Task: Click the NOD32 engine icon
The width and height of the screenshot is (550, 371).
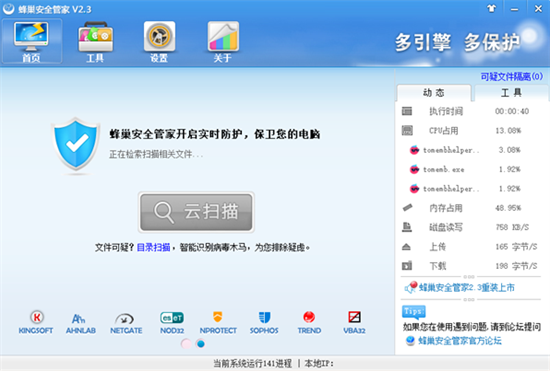Action: [172, 322]
